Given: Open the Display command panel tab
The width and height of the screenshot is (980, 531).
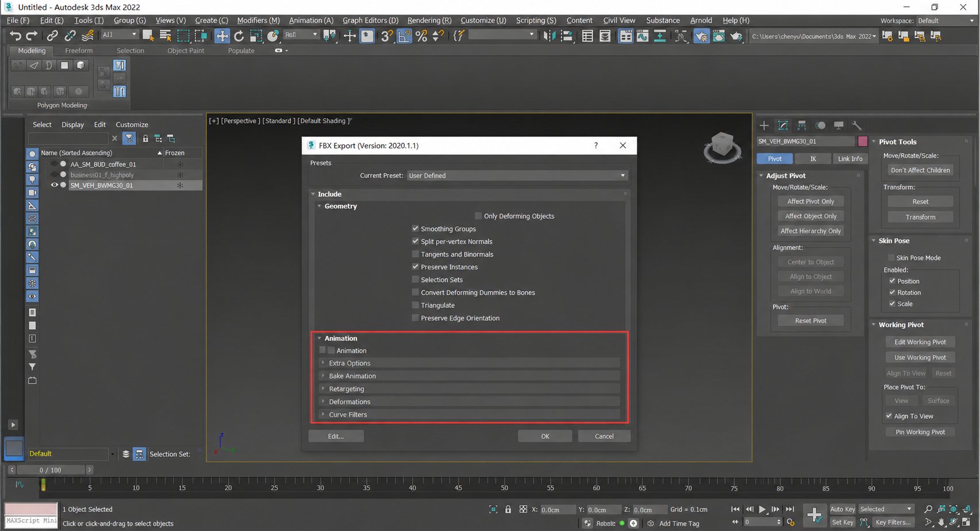Looking at the screenshot, I should pos(839,125).
